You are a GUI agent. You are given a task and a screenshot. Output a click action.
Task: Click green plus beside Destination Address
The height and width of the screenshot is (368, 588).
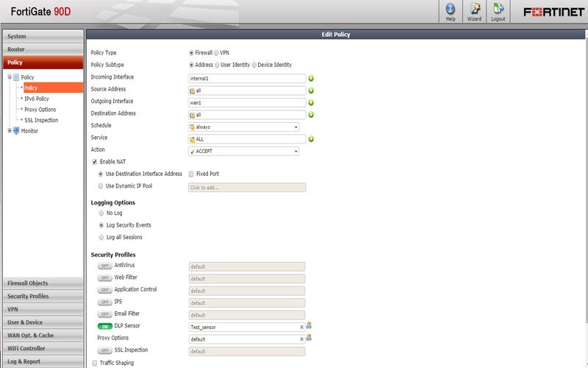(x=311, y=115)
